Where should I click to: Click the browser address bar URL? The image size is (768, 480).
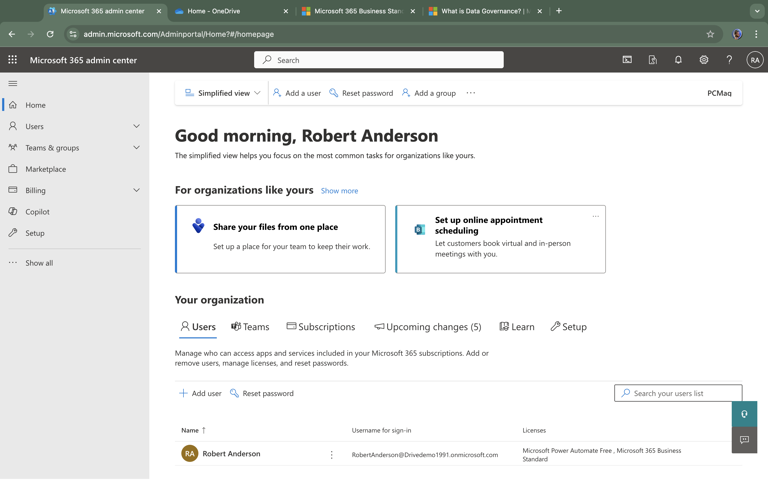(x=178, y=34)
